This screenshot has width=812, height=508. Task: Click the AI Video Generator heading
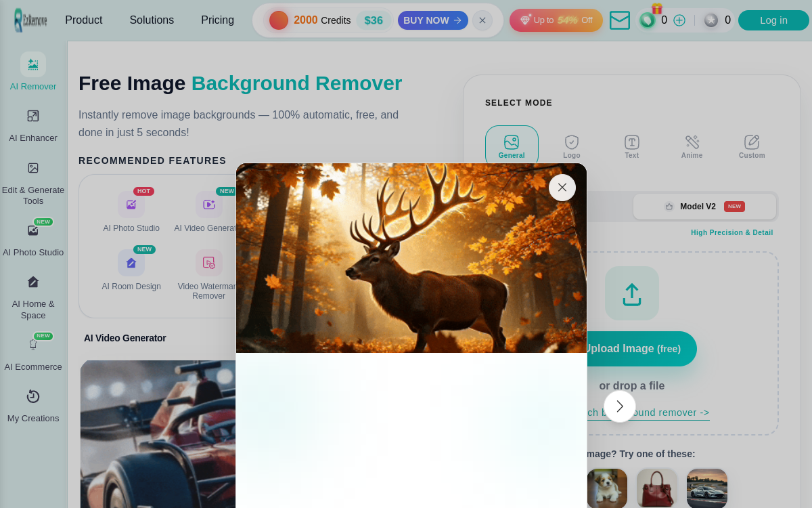(x=125, y=338)
